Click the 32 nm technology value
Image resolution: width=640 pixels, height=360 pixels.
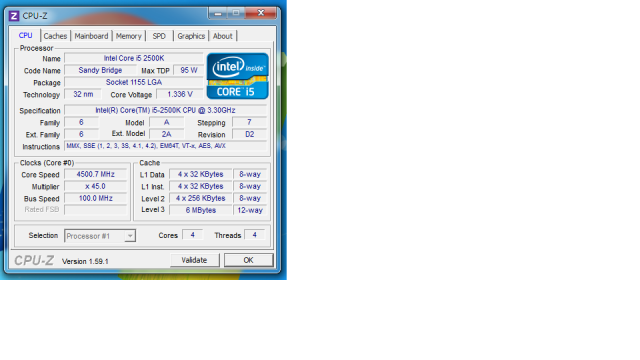(x=83, y=94)
